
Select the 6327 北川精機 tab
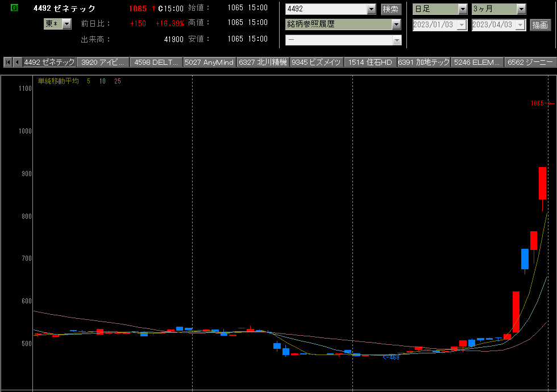(263, 62)
